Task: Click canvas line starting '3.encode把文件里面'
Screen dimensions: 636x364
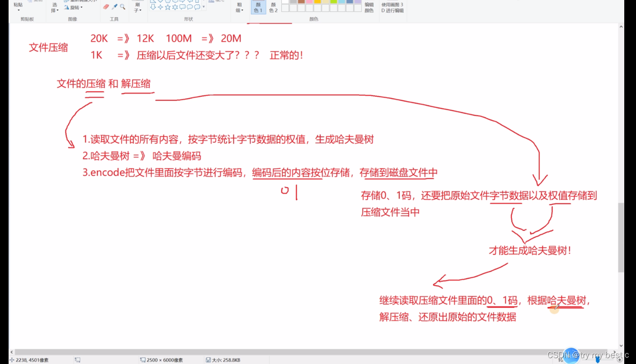Action: point(260,173)
